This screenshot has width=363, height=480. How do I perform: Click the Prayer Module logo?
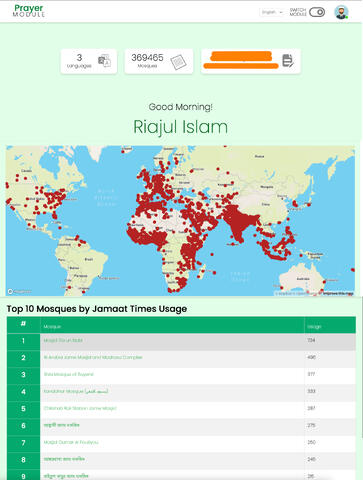coord(28,11)
